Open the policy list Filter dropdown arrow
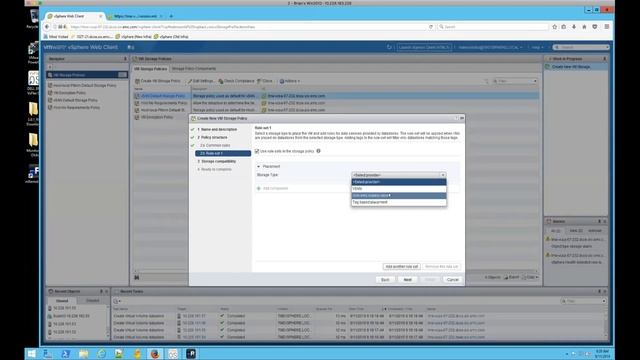This screenshot has height=360, width=640. tap(535, 81)
